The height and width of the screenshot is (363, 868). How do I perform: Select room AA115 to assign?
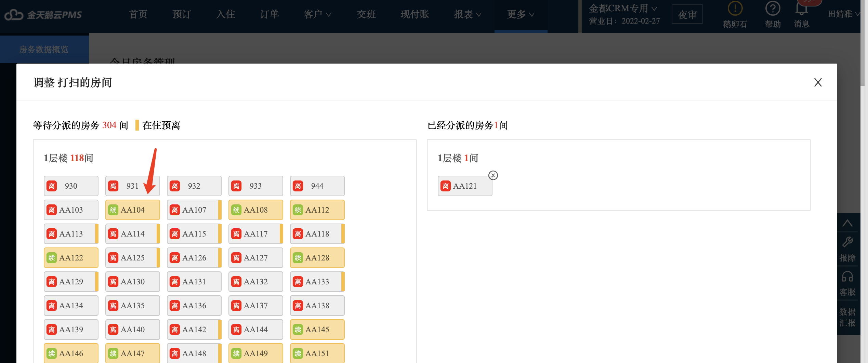194,234
